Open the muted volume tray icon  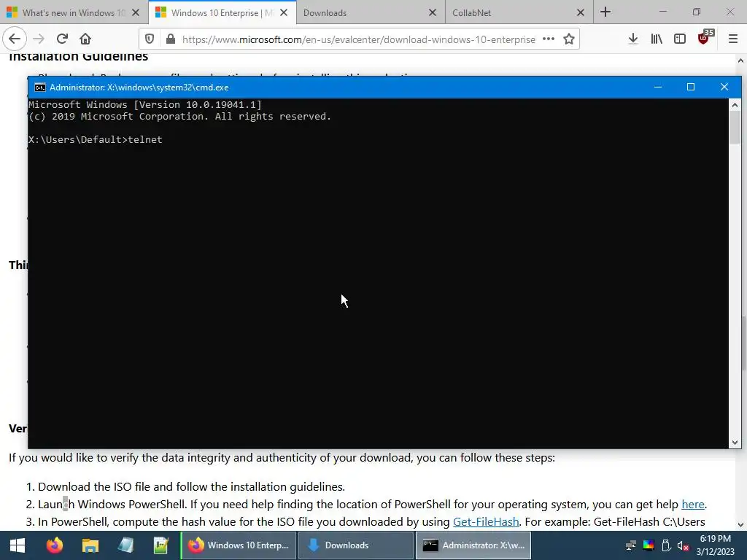point(683,545)
